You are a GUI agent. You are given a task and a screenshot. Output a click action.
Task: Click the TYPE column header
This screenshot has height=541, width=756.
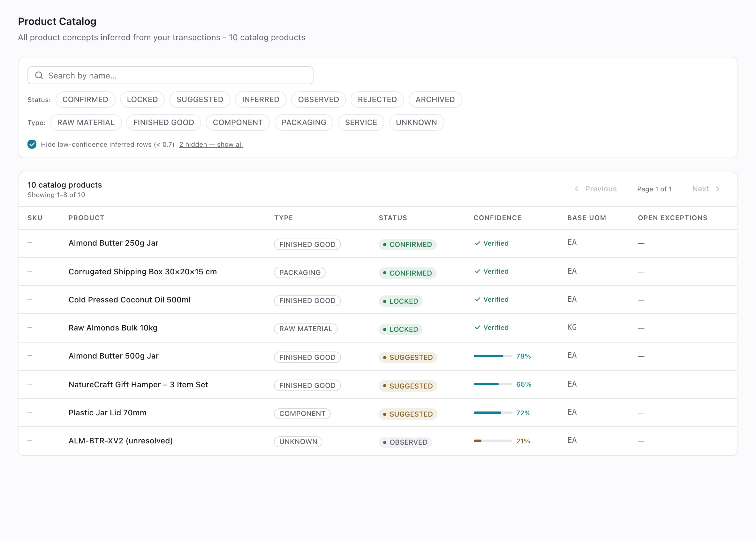pyautogui.click(x=284, y=218)
